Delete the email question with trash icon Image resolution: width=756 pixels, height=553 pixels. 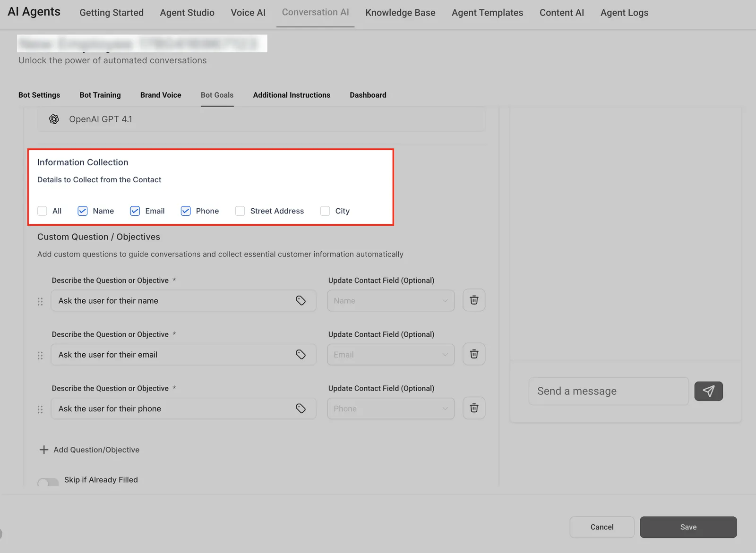click(x=474, y=354)
